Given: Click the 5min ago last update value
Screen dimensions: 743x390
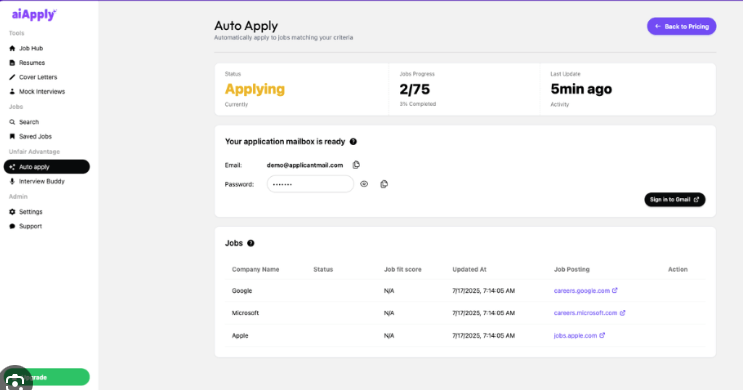Looking at the screenshot, I should (581, 89).
